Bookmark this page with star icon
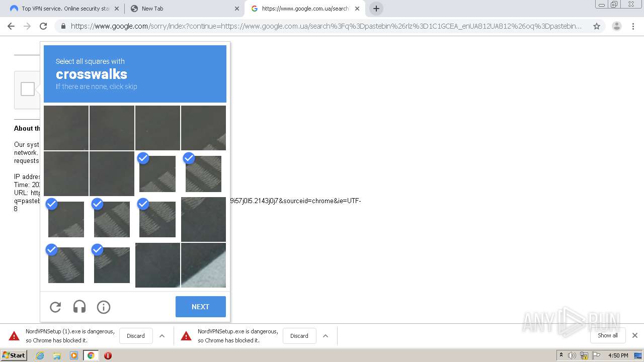Viewport: 644px width, 362px height. (x=597, y=26)
